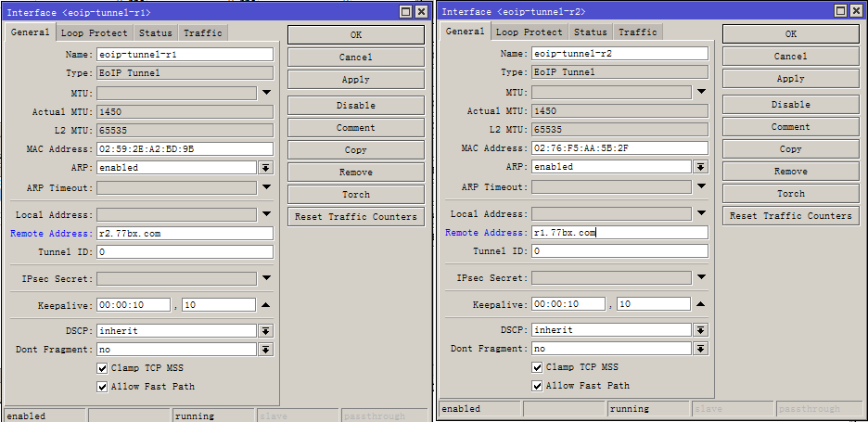This screenshot has width=868, height=422.
Task: Toggle Allow Fast Path in eoip-tunnel-r1 window
Action: click(x=102, y=387)
